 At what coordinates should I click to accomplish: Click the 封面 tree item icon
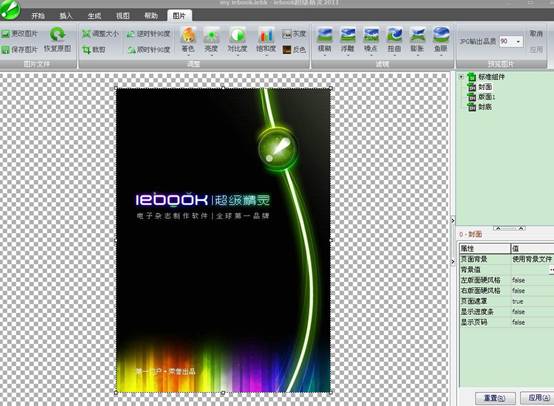click(472, 87)
